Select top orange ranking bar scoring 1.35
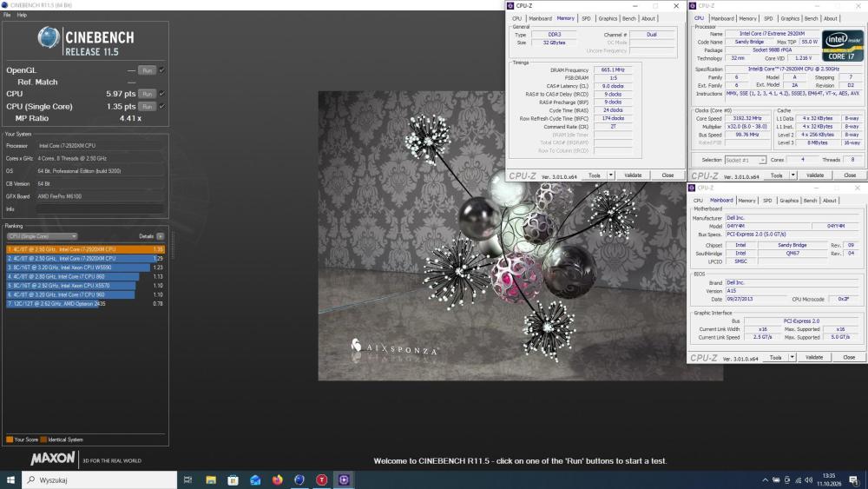868x489 pixels. (85, 249)
